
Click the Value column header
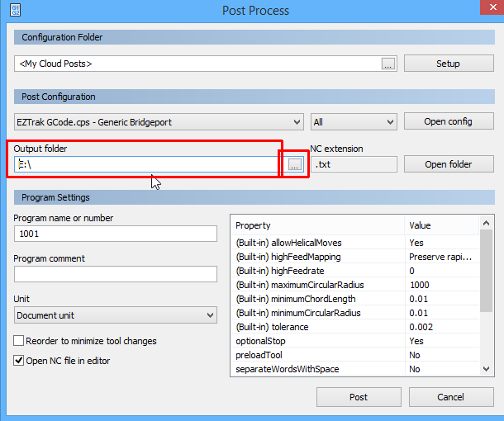pos(442,225)
